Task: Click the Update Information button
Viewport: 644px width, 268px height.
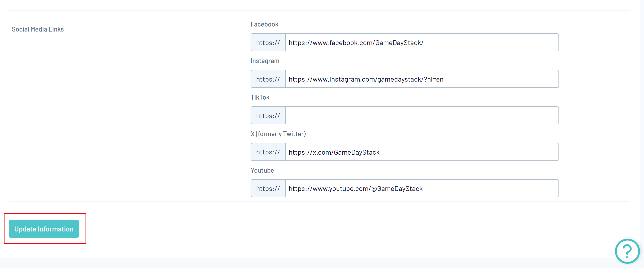Action: (44, 229)
